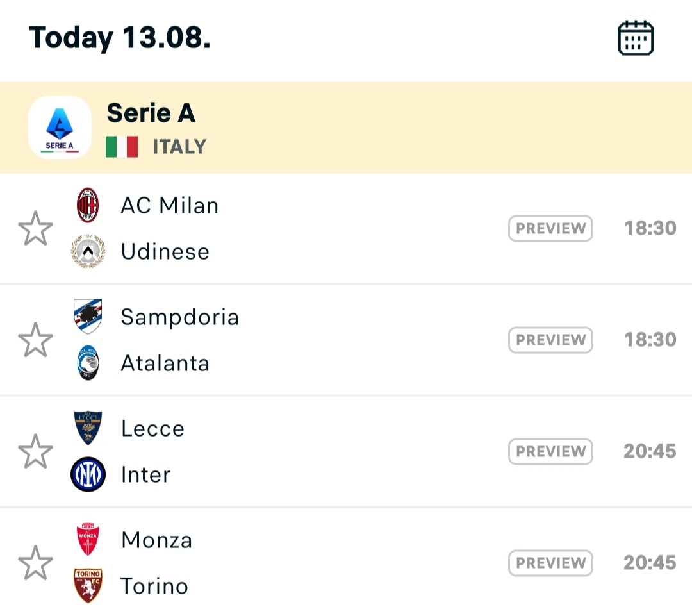Click the Torino club crest
Screen dimensions: 692x616
click(88, 585)
